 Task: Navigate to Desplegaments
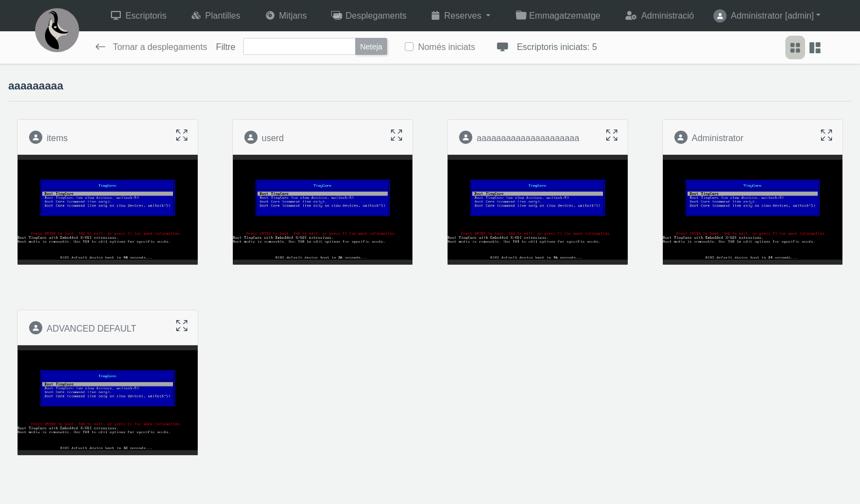[368, 15]
